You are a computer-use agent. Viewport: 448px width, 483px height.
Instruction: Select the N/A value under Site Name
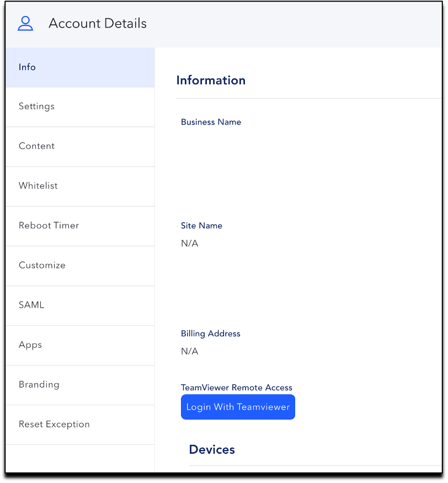pos(190,243)
